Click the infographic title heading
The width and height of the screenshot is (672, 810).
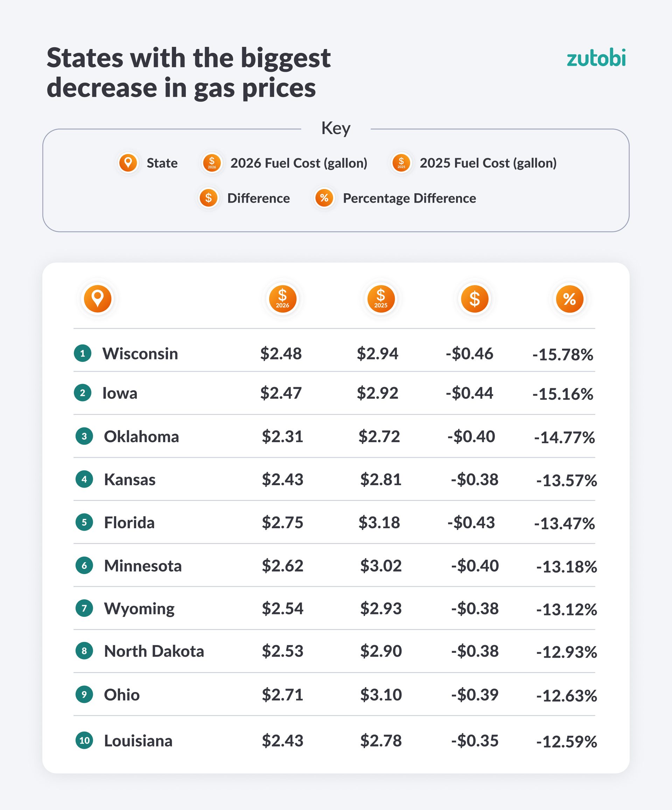pyautogui.click(x=188, y=72)
